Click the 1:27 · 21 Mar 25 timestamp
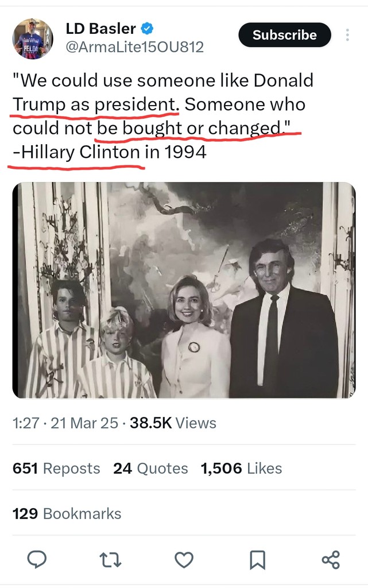 coord(65,424)
